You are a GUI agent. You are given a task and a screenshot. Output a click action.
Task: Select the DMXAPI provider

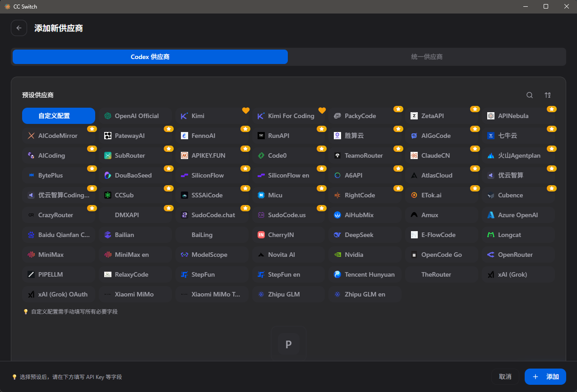pos(135,215)
